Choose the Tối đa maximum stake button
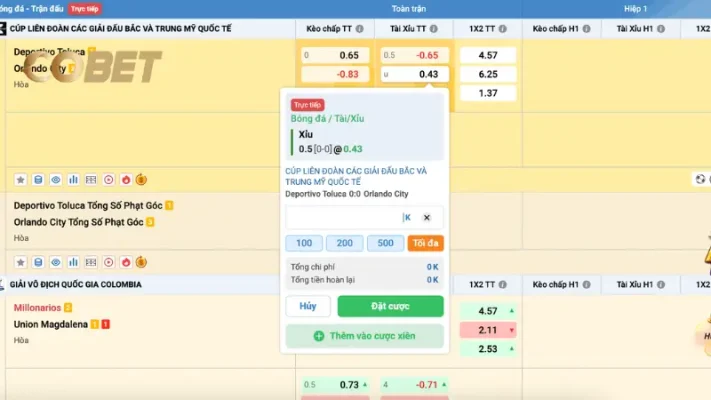Viewport: 711px width, 400px height. (x=425, y=243)
